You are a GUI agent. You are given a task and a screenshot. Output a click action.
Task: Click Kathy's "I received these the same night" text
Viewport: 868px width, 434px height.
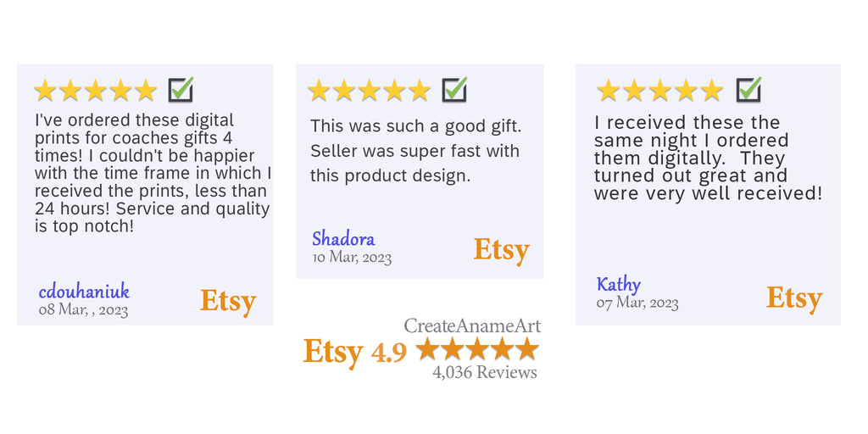point(708,158)
